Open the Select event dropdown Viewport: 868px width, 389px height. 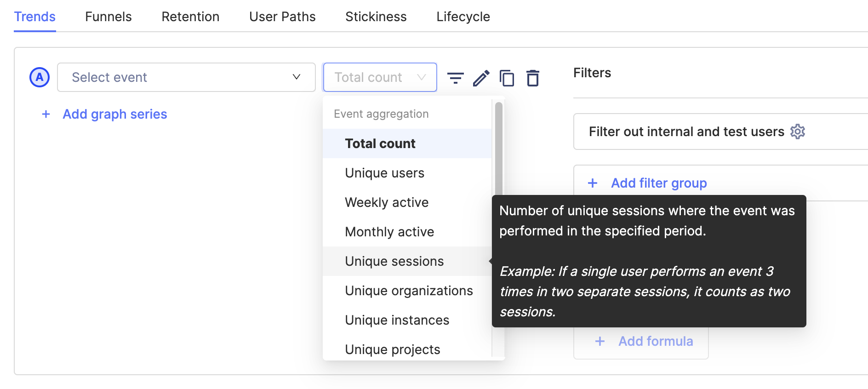(186, 77)
